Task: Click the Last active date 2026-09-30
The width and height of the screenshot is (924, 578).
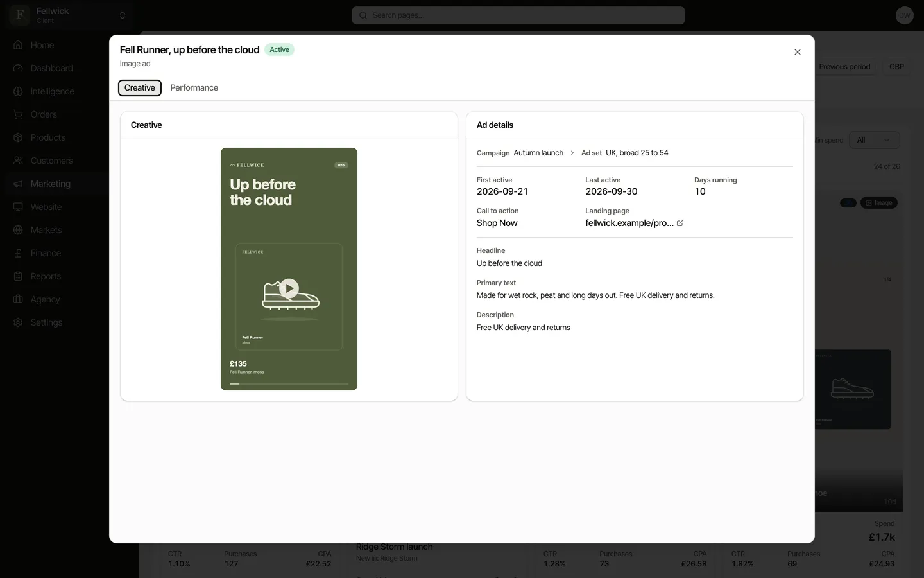Action: [612, 191]
